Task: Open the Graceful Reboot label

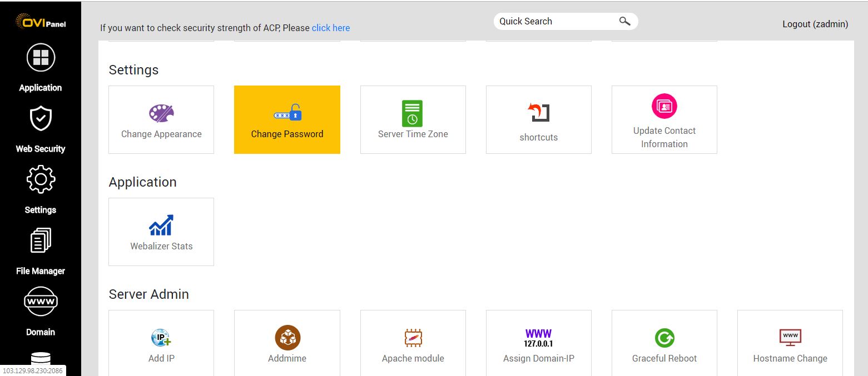Action: pyautogui.click(x=664, y=358)
